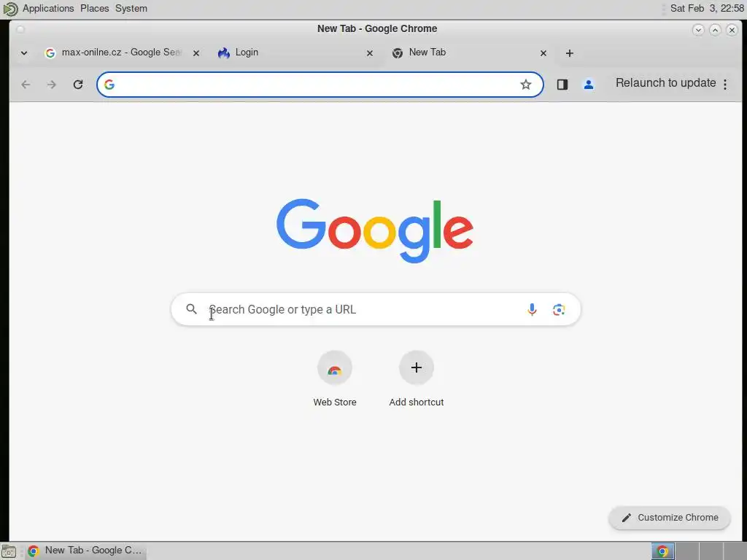Click the browser back arrow
The image size is (747, 560).
pos(26,85)
